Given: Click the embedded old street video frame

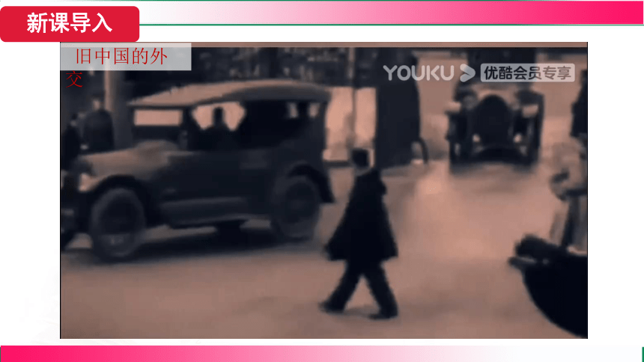Looking at the screenshot, I should [323, 191].
